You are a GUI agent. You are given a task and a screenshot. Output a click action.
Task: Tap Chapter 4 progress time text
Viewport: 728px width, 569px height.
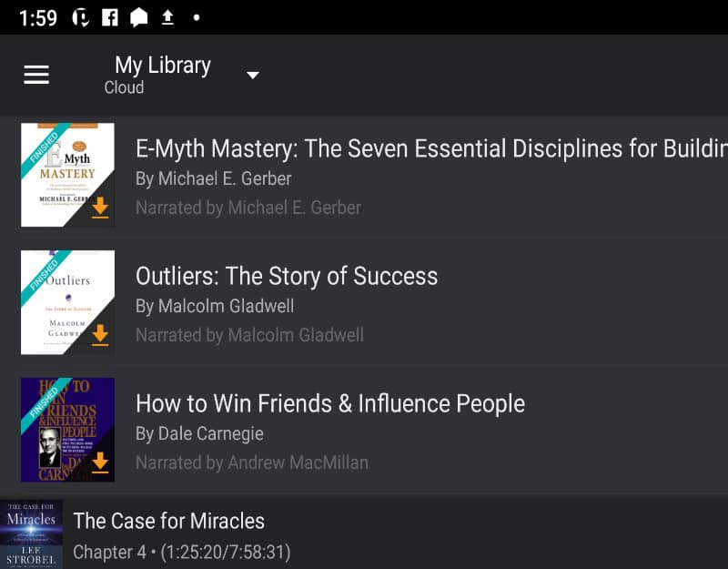181,552
